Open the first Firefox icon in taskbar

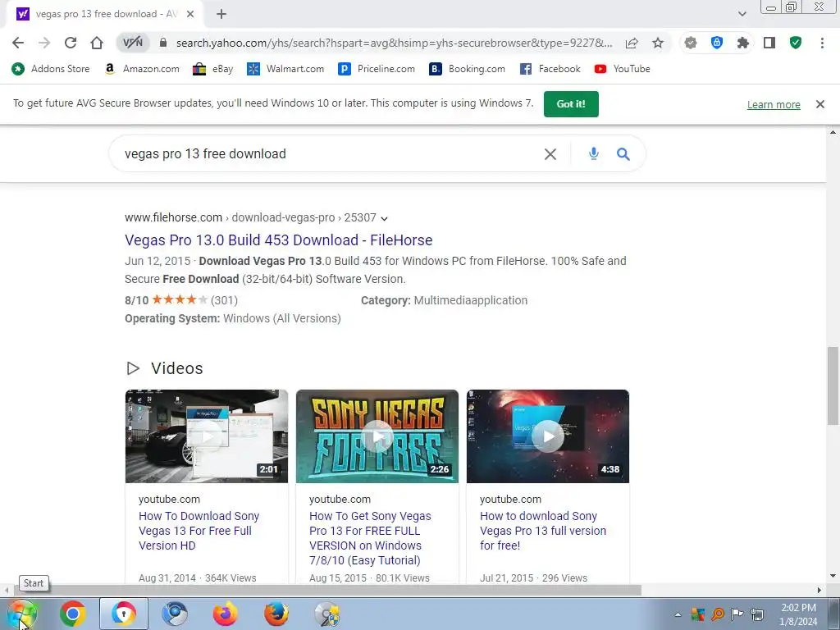(225, 614)
